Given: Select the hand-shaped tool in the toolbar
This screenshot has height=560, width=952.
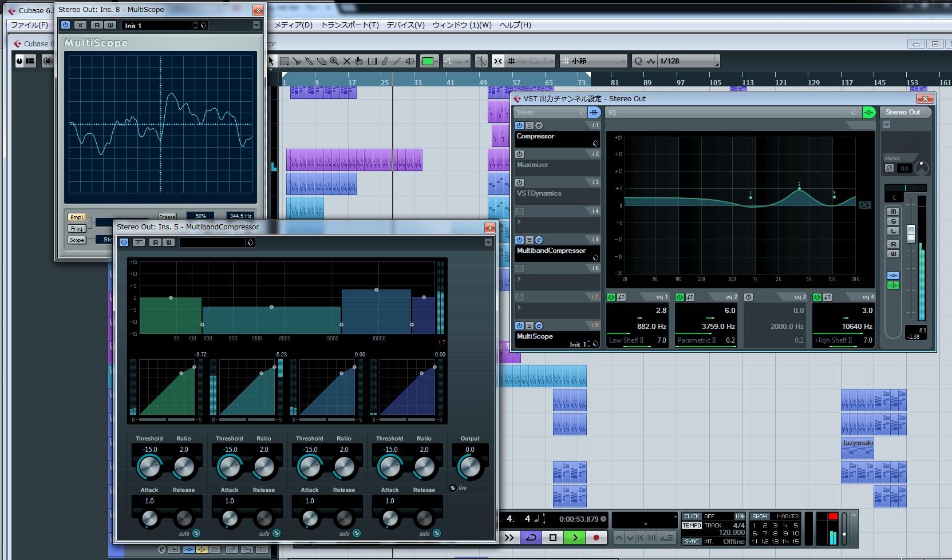Looking at the screenshot, I should point(360,61).
